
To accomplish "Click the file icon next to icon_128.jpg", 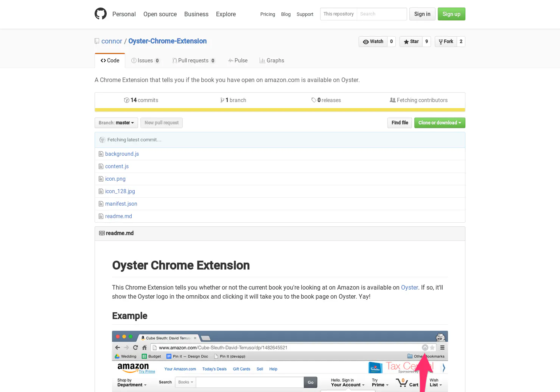I will tap(101, 191).
